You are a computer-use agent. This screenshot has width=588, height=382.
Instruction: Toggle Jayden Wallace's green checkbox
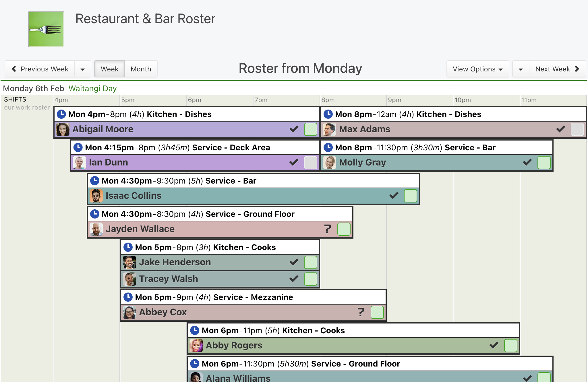[344, 229]
